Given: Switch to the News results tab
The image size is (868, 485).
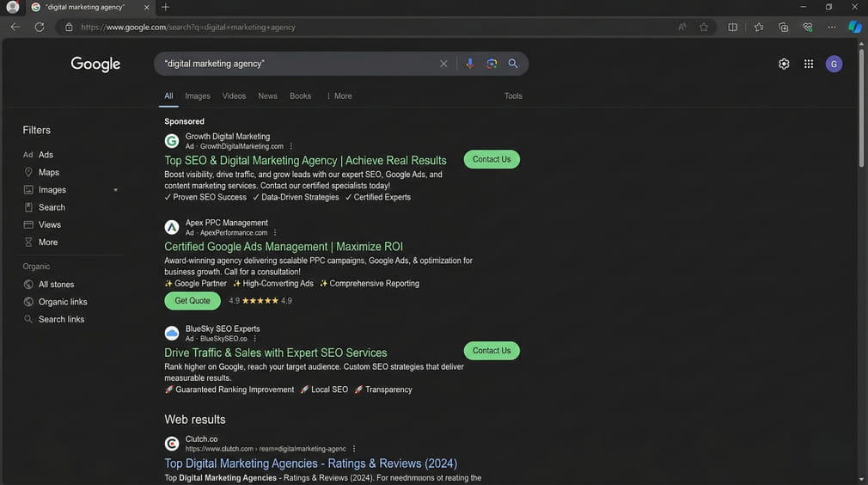Looking at the screenshot, I should pos(267,95).
